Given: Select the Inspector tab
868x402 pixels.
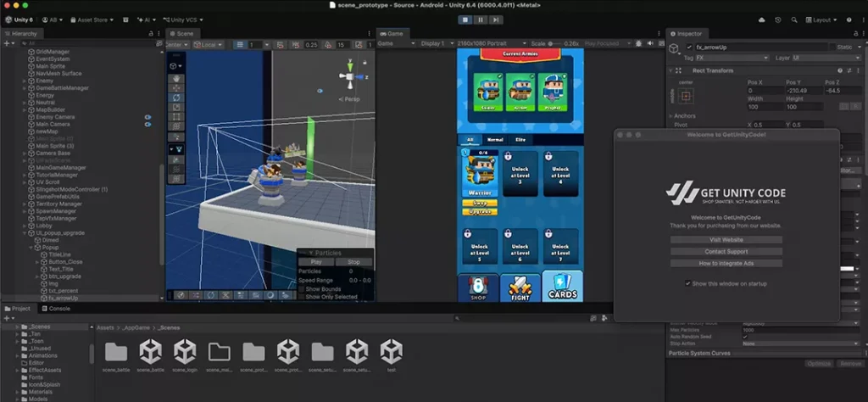Looking at the screenshot, I should click(686, 34).
